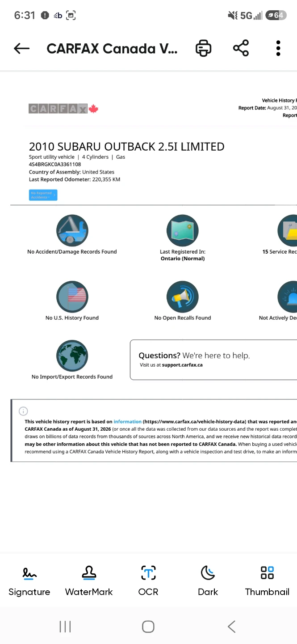Select the 15 Service Records text
The image size is (297, 644).
280,252
